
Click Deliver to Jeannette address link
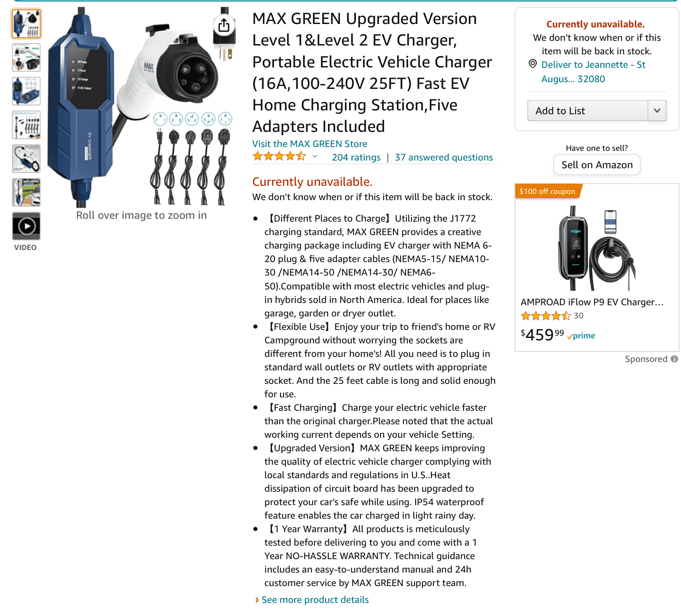click(593, 72)
